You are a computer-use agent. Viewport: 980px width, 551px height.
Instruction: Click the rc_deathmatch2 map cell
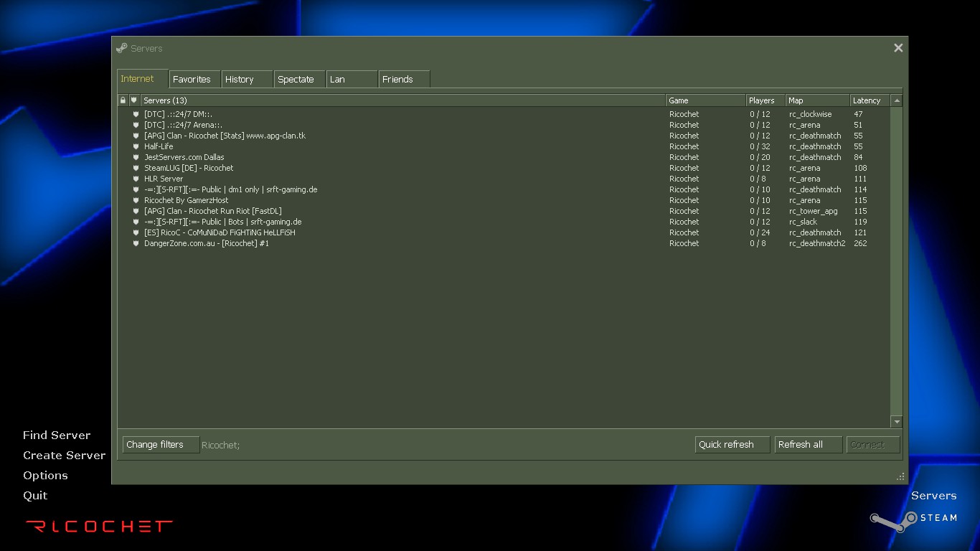[817, 243]
